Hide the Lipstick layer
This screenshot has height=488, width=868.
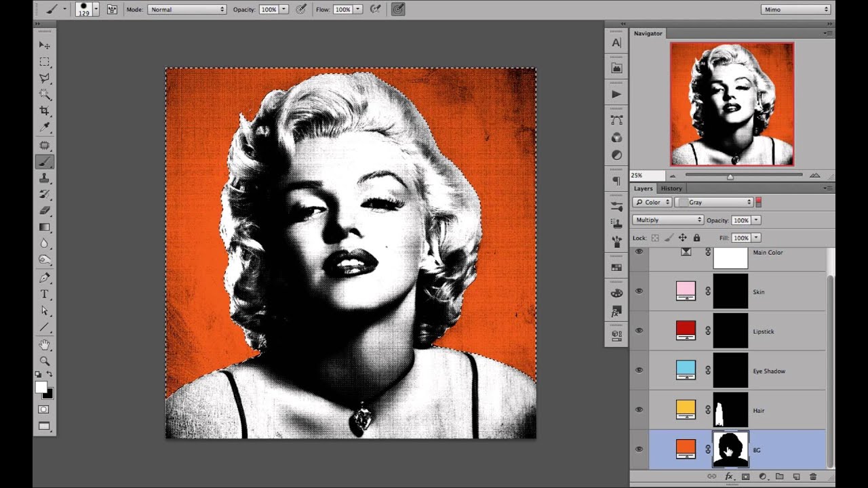point(639,331)
